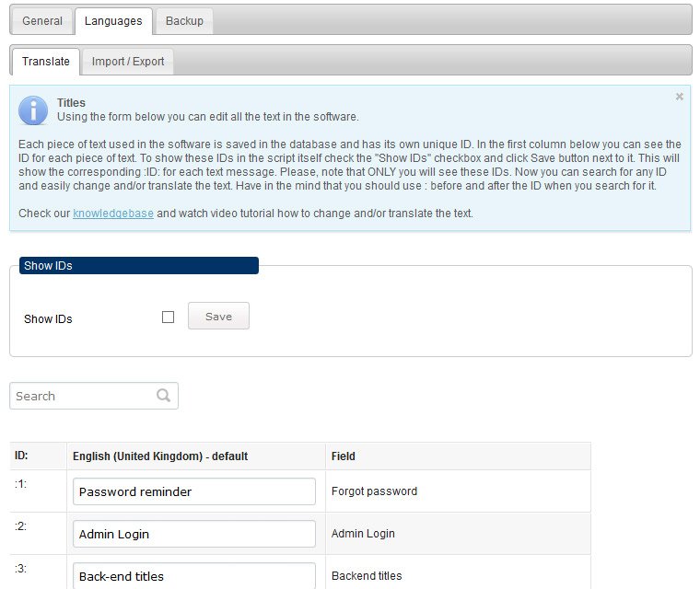Select the Languages tab
The width and height of the screenshot is (700, 589).
pos(113,21)
